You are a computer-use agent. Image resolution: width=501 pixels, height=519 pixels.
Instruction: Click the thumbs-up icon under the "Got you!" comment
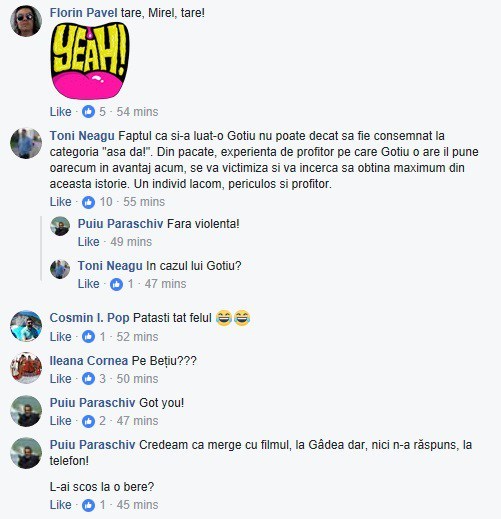point(88,421)
